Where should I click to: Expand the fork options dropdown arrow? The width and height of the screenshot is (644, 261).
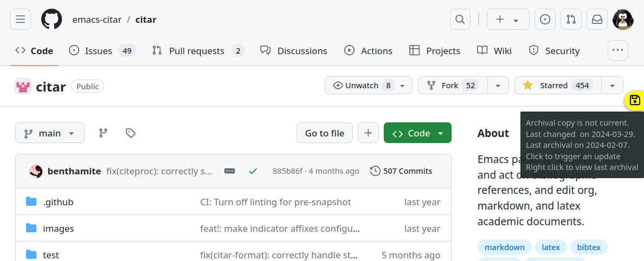pos(498,86)
